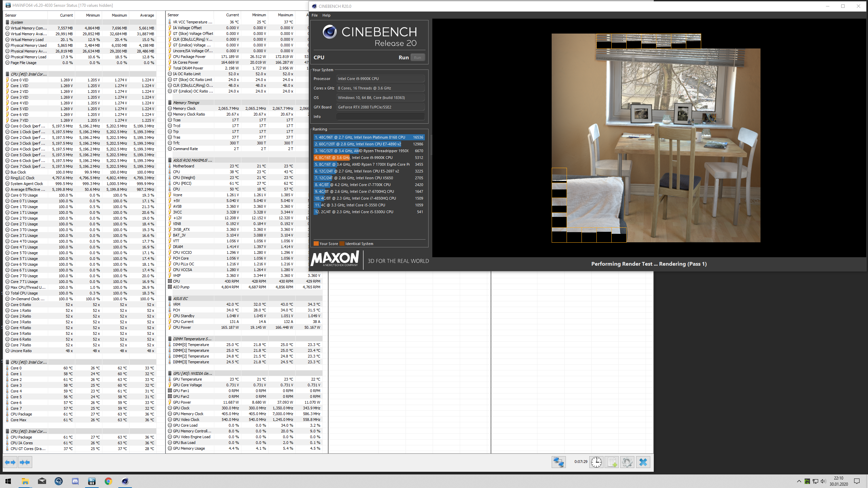Click the expand columns arrows icon

coord(10,462)
